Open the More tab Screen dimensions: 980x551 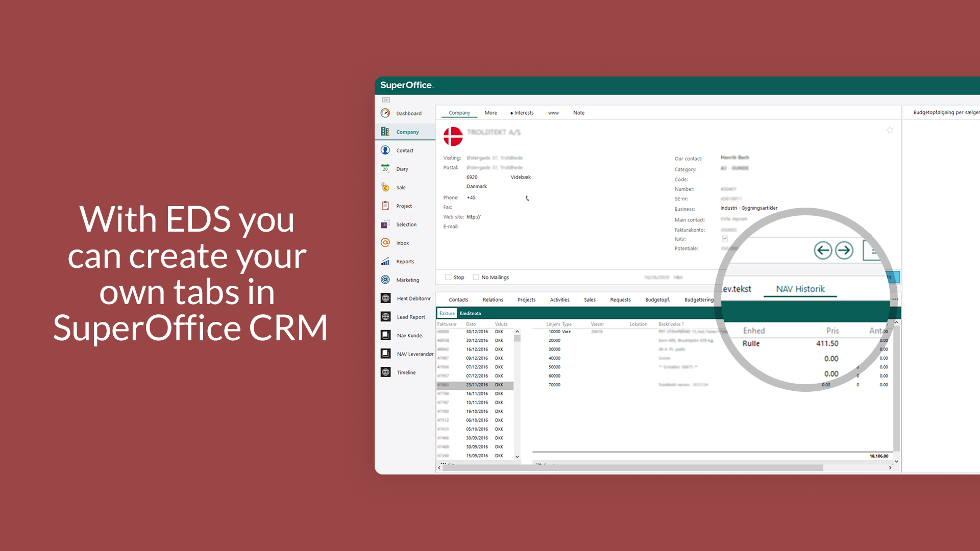491,113
